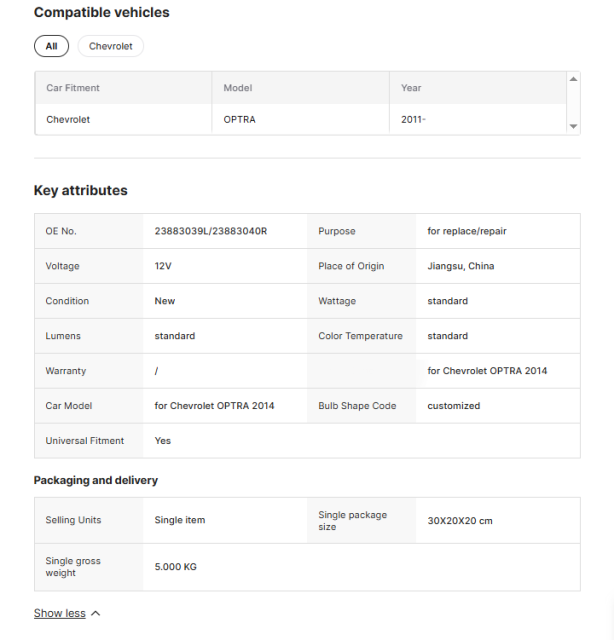Image resolution: width=614 pixels, height=640 pixels.
Task: Click the Show less link text
Action: tap(60, 614)
